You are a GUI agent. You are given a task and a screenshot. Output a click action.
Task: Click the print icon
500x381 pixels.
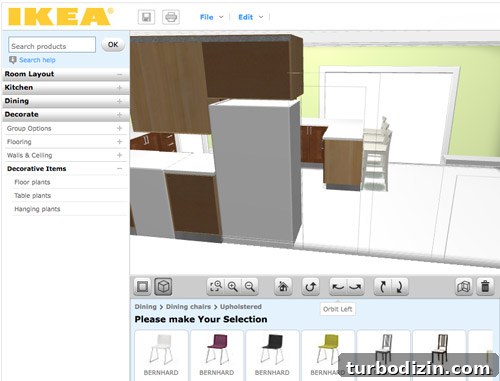pyautogui.click(x=171, y=17)
